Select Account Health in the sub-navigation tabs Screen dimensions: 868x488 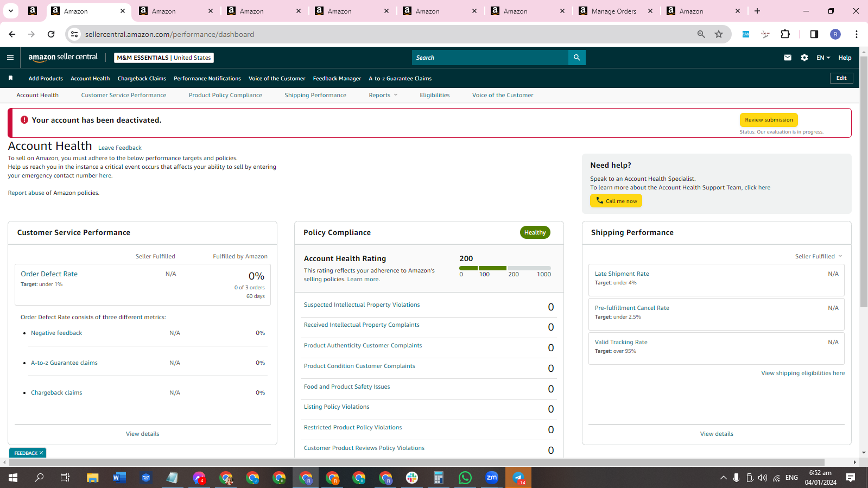click(x=37, y=95)
